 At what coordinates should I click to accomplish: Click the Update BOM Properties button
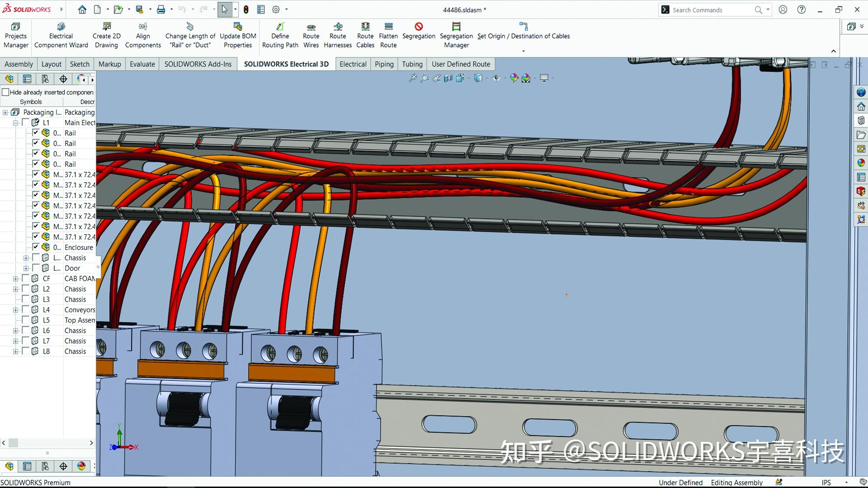(238, 34)
